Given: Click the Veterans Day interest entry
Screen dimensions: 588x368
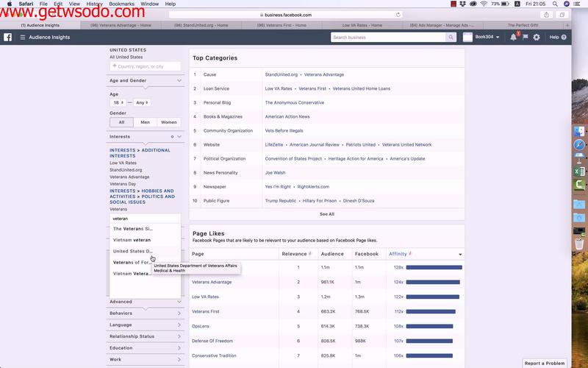Looking at the screenshot, I should coord(123,184).
